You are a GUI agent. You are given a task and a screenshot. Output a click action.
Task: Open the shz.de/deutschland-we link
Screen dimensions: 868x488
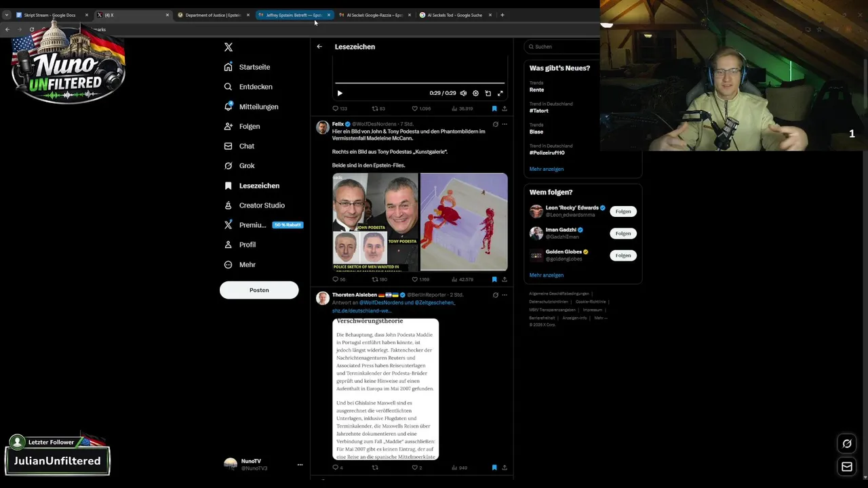point(362,311)
